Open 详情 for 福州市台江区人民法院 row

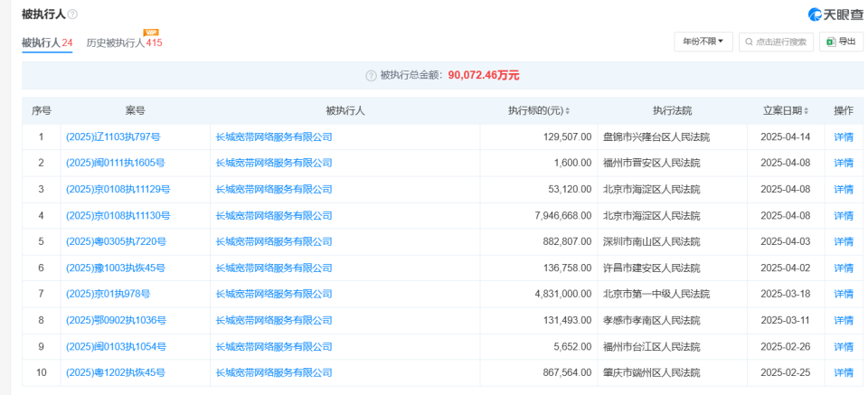pyautogui.click(x=844, y=347)
